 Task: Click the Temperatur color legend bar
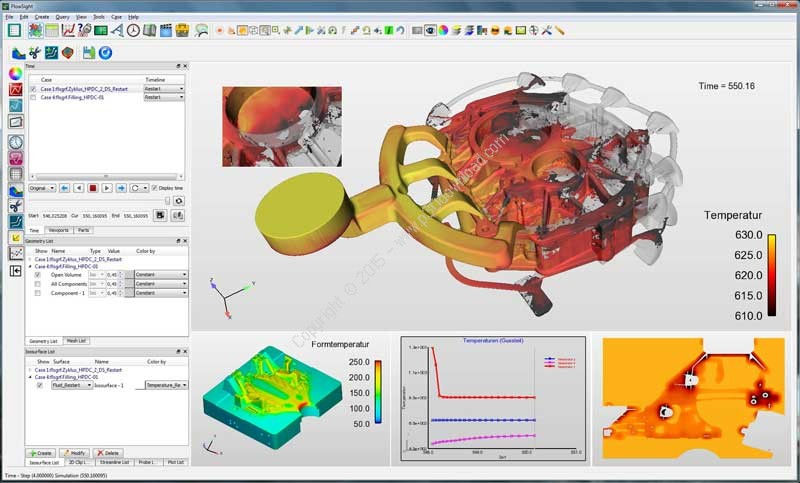(772, 275)
